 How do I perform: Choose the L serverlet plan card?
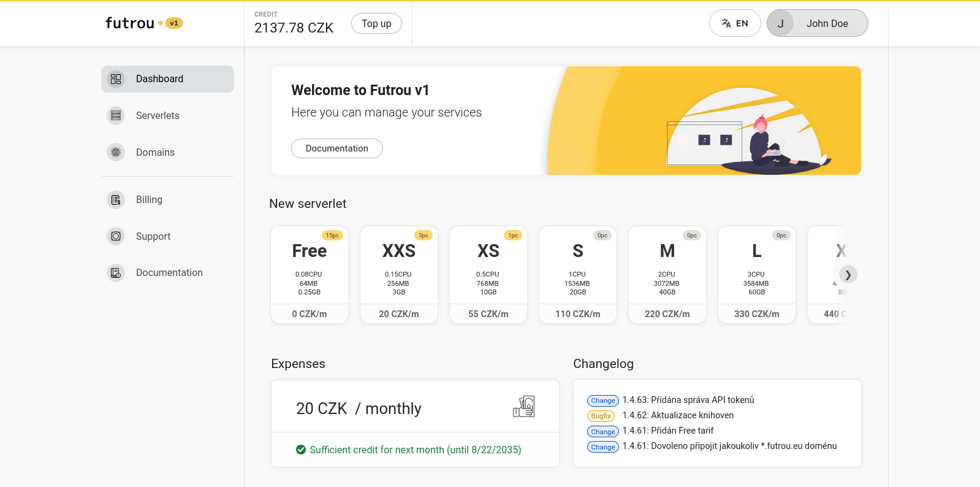click(757, 275)
